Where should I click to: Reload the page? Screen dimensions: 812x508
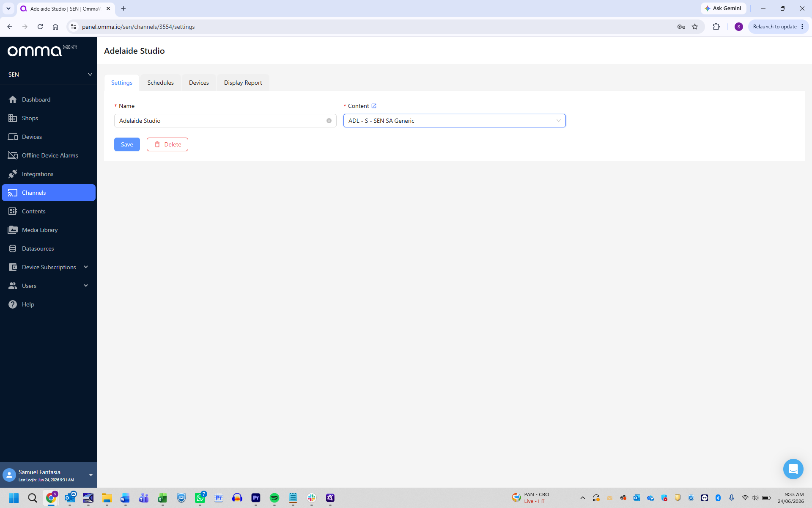click(x=40, y=27)
